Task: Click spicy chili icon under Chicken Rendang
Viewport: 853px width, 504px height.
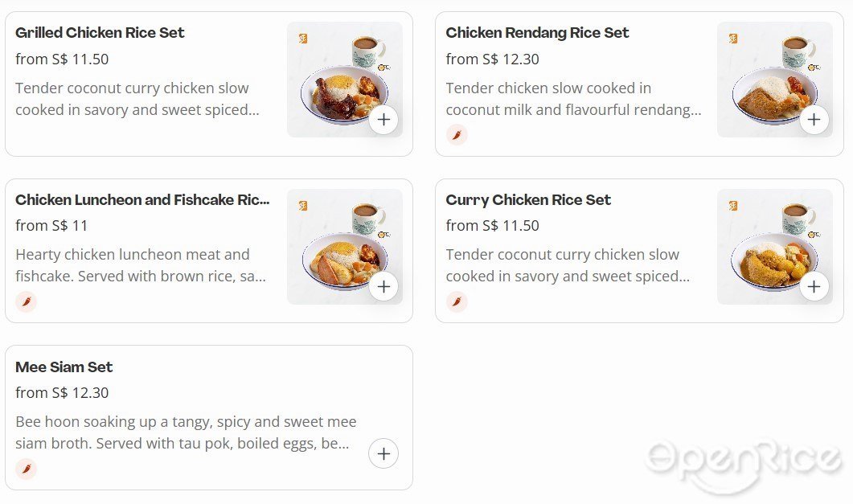Action: pyautogui.click(x=457, y=134)
